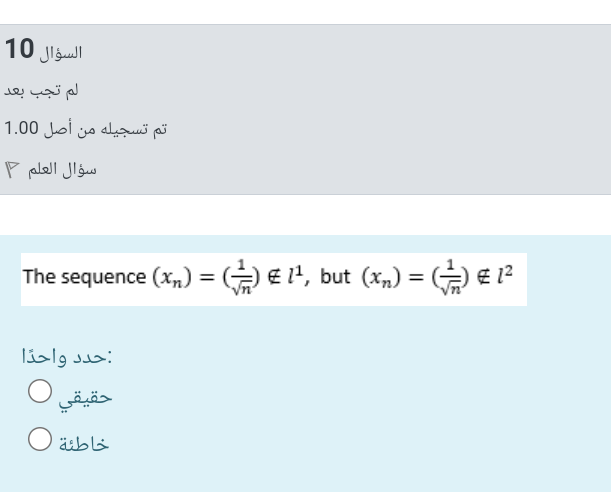
Task: Click the 1.00 mark value
Action: point(21,128)
